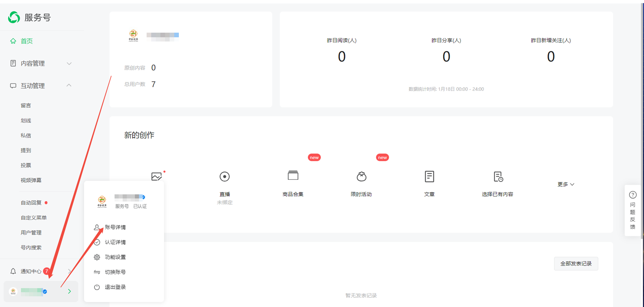Image resolution: width=644 pixels, height=307 pixels.
Task: Open 自定义菜单 in the sidebar
Action: click(34, 217)
